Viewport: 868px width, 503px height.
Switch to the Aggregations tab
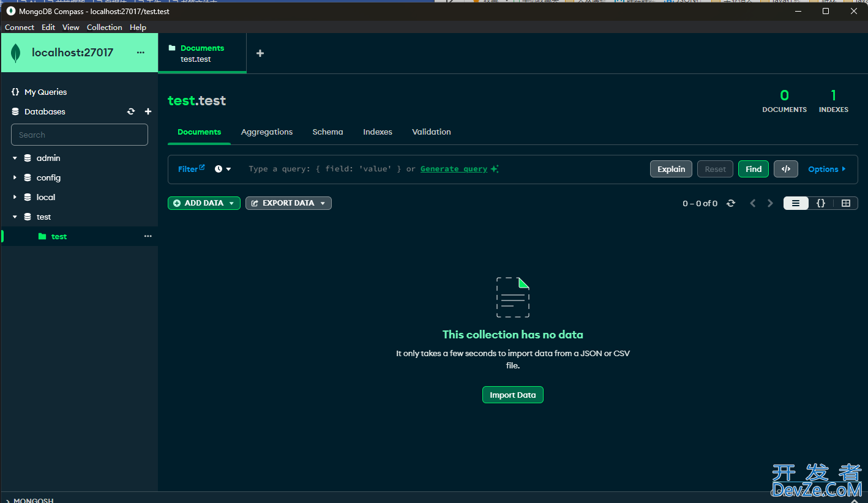click(x=267, y=132)
